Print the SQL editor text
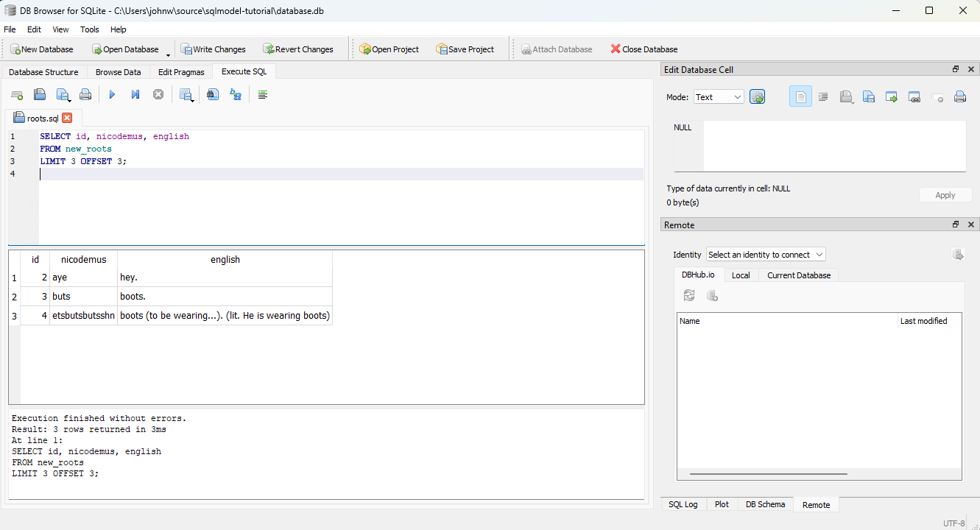Viewport: 980px width, 530px height. click(x=85, y=94)
